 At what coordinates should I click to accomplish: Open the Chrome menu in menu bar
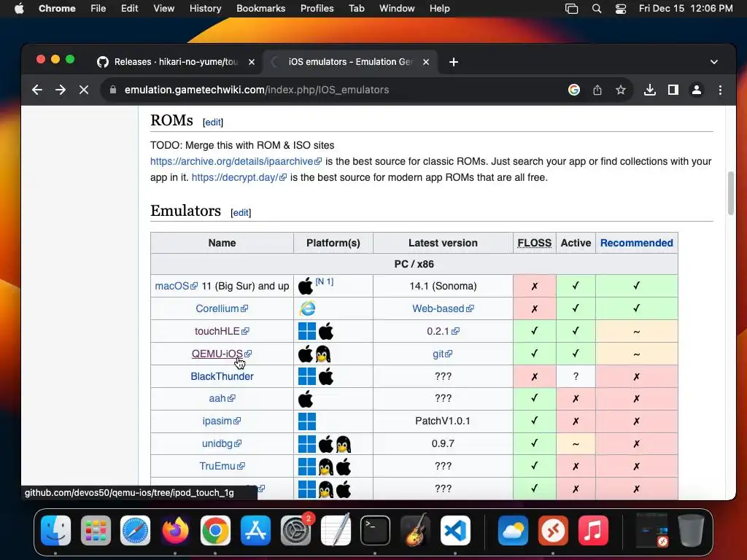57,8
